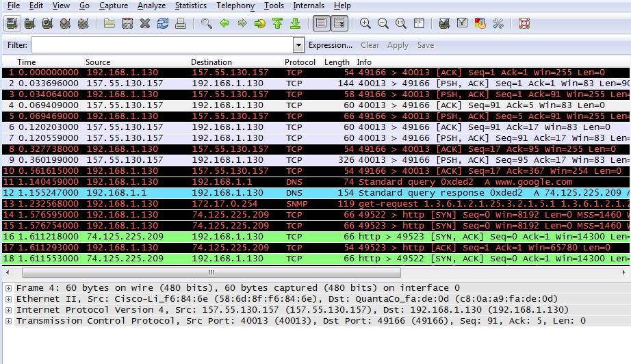The width and height of the screenshot is (631, 364).
Task: Select packet 11 DNS www.google.com query
Action: click(x=316, y=182)
